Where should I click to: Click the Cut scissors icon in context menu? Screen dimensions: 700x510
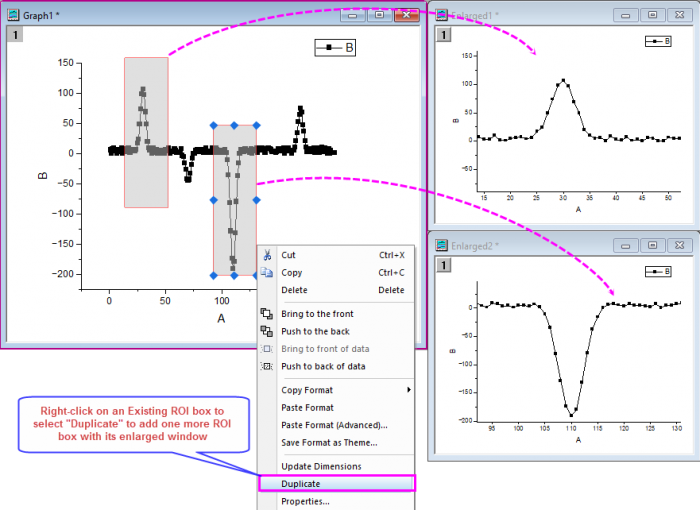point(267,255)
